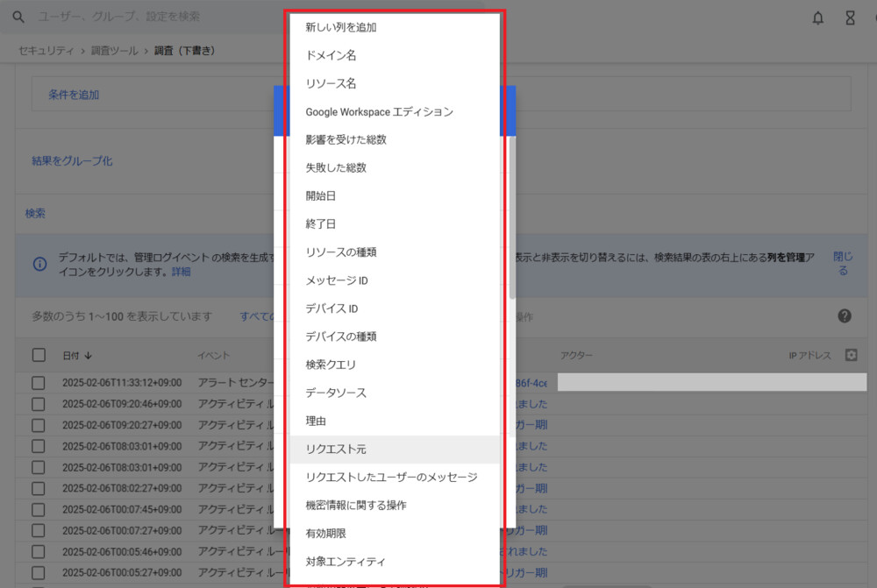Viewport: 877px width, 588px height.
Task: Check the row dated 2025-02-06T08:02:27
Action: (38, 488)
